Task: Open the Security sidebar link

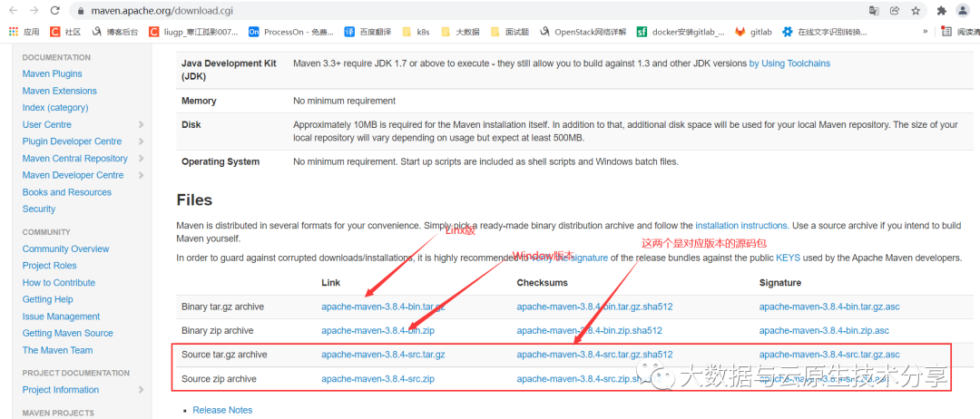Action: [x=39, y=209]
